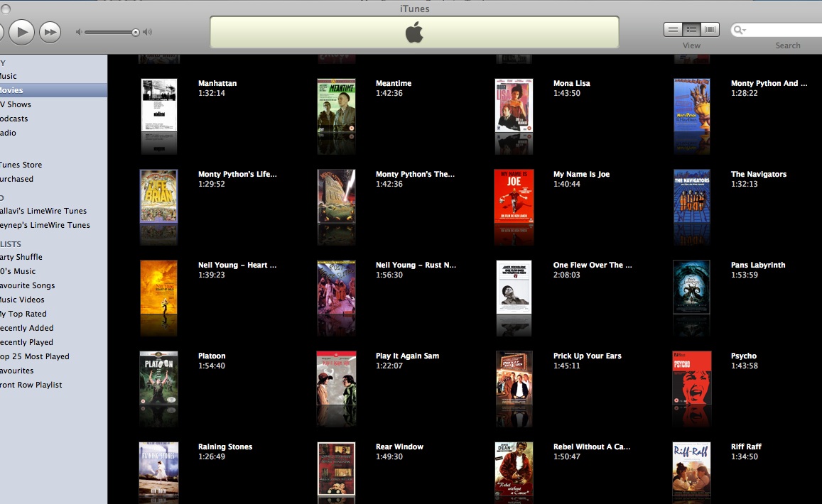Select the 90's Music playlist
The height and width of the screenshot is (504, 822).
53,271
